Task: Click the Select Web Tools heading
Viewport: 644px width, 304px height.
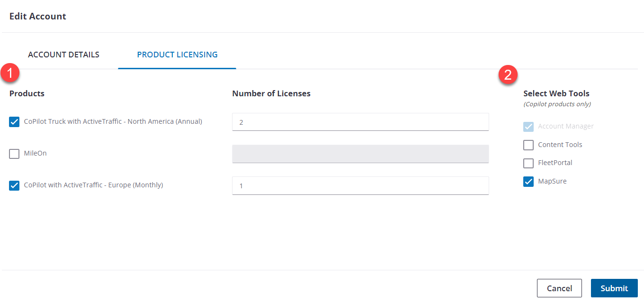Action: coord(556,93)
